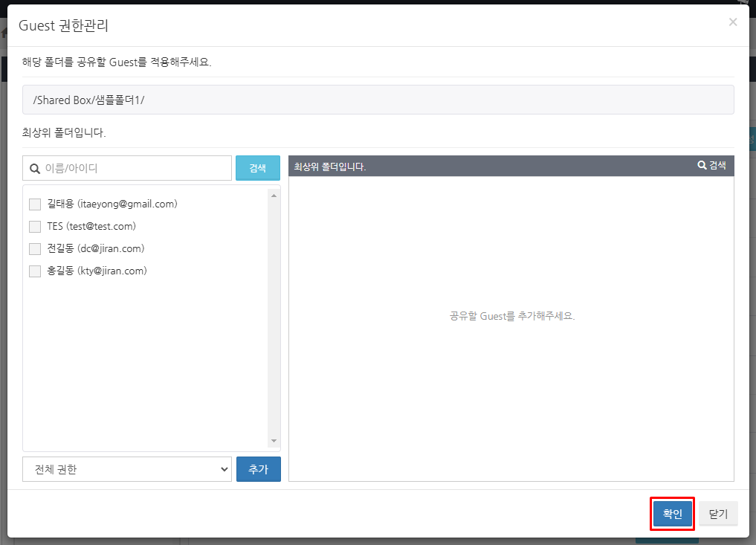
Task: Click the /Shared Box/샘플폴더1/ path field
Action: point(378,100)
